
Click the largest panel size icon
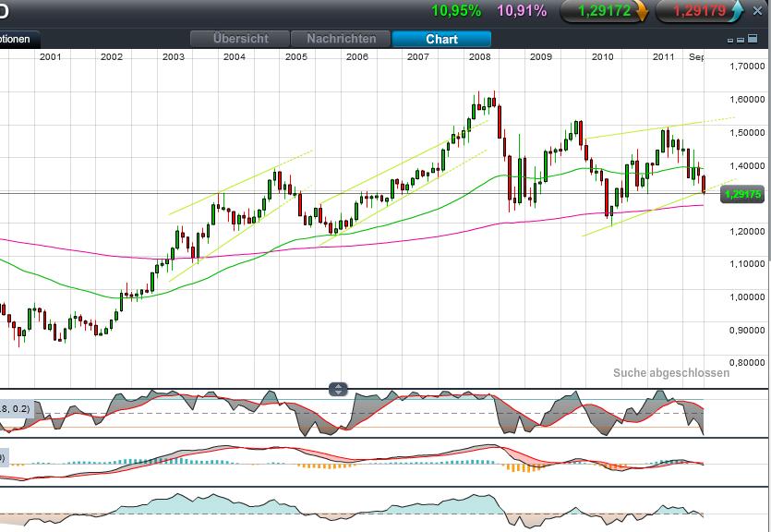(x=751, y=40)
